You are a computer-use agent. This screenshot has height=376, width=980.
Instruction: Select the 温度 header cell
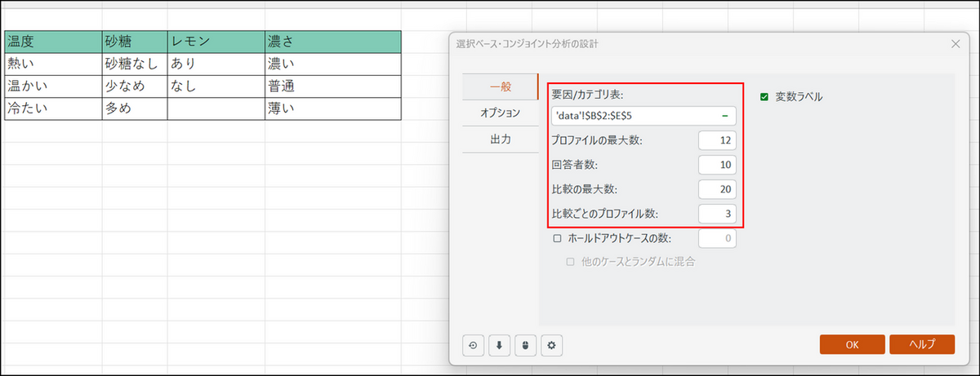point(53,41)
